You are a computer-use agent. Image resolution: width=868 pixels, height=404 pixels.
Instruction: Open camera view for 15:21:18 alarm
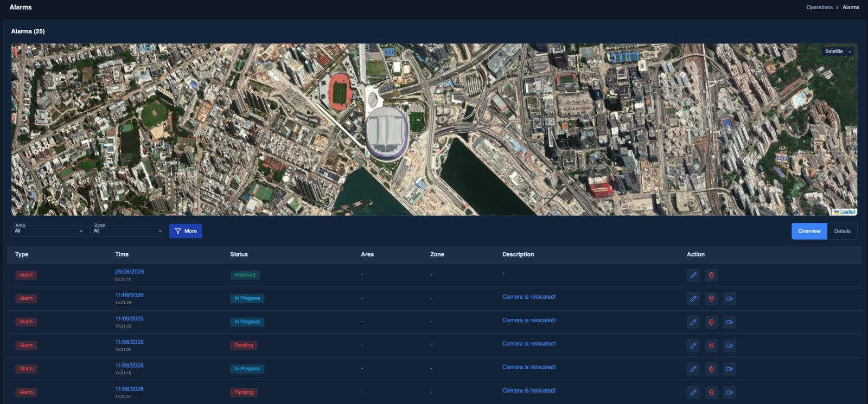pos(730,369)
